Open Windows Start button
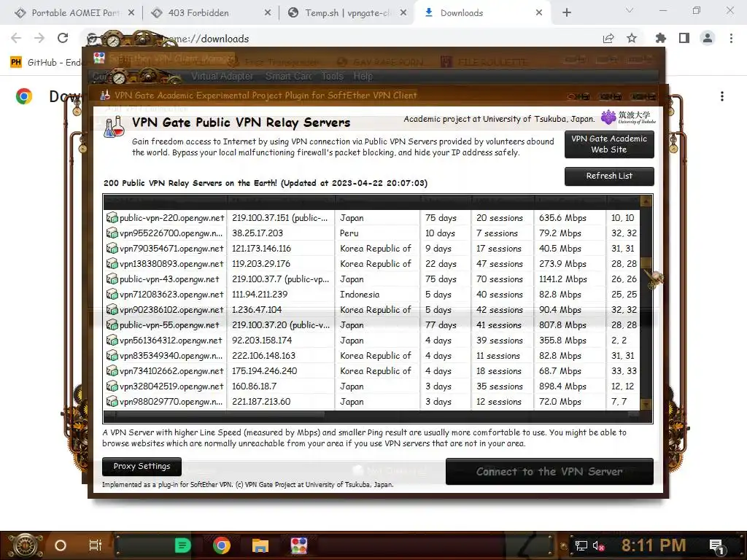 (24, 545)
